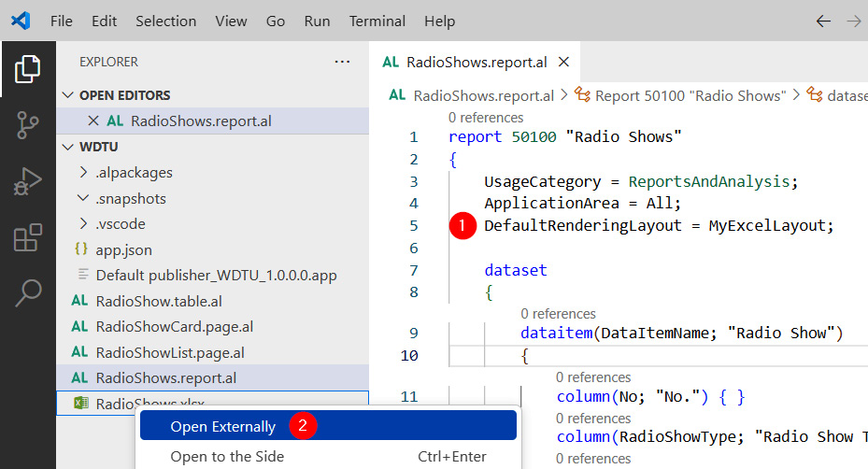Click the VS Code logo icon
This screenshot has width=868, height=469.
(21, 21)
